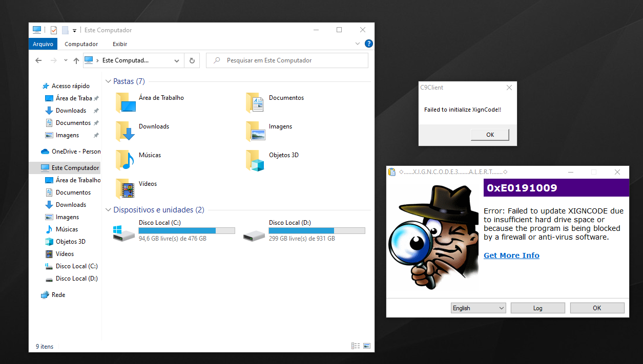643x364 pixels.
Task: Click OK in the XIGNCODE3 alert window
Action: (597, 308)
